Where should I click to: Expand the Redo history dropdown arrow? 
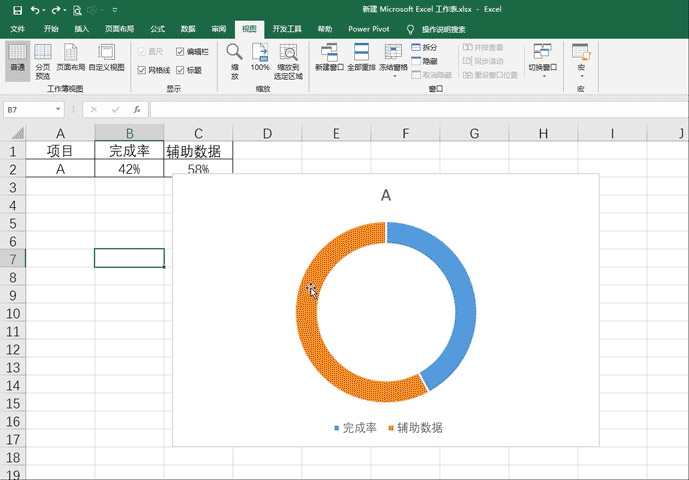(65, 10)
